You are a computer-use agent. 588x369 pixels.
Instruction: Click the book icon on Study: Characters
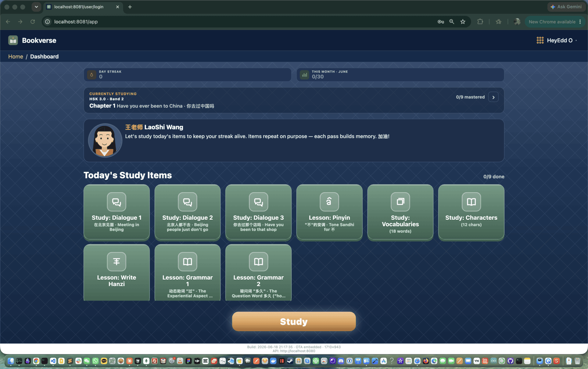click(x=471, y=202)
